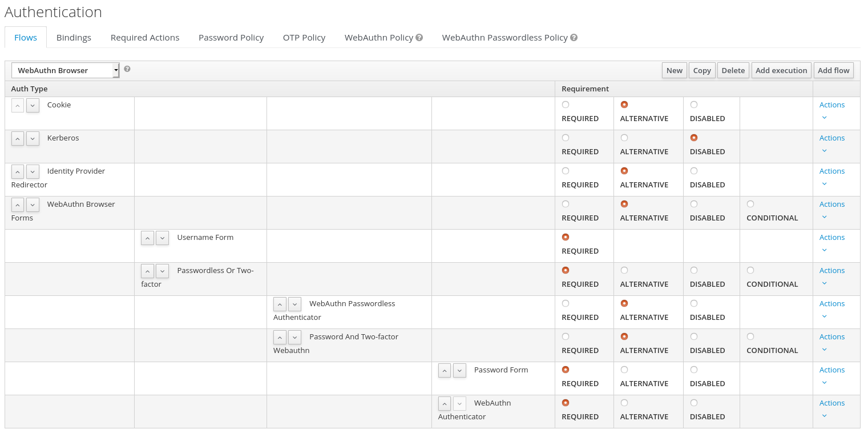Open the WebAuthn Policy tab
The width and height of the screenshot is (868, 437).
tap(379, 37)
